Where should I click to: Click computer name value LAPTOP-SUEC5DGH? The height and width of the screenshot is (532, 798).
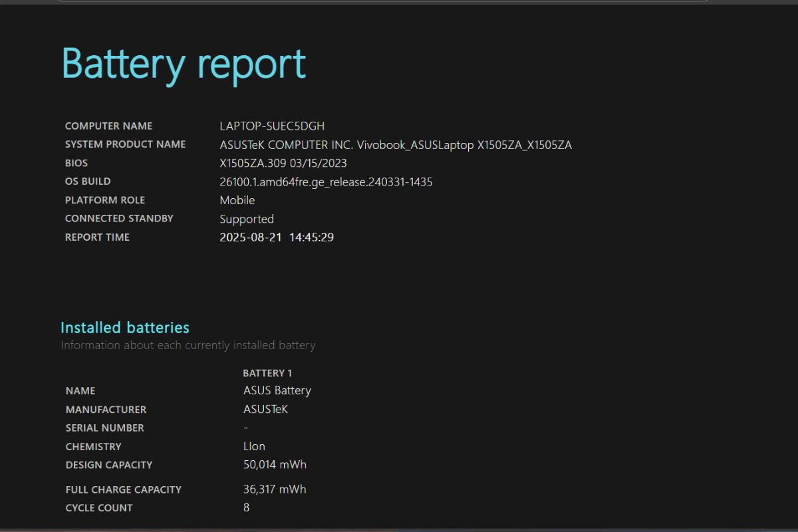tap(272, 126)
